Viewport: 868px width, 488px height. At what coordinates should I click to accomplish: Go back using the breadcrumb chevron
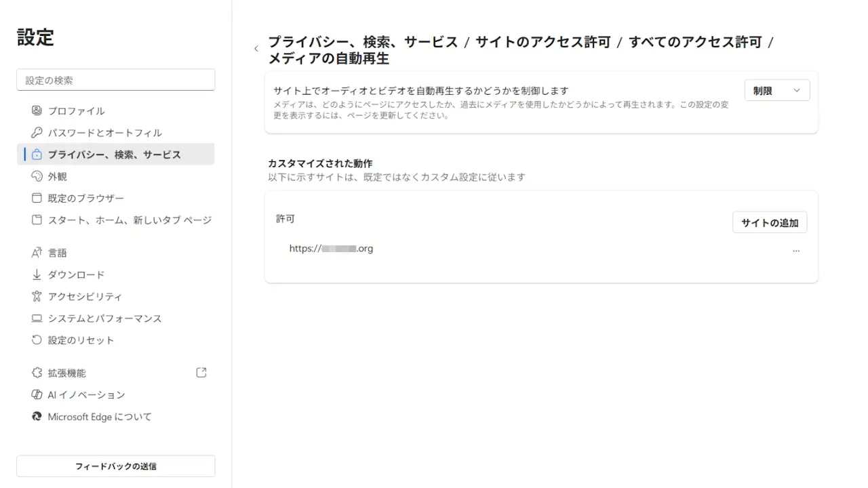pos(256,49)
